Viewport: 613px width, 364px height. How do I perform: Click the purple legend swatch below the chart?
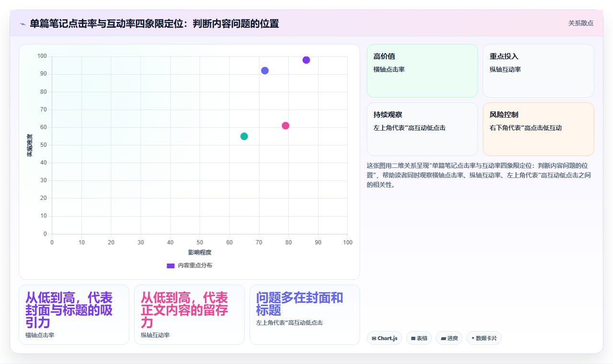170,266
